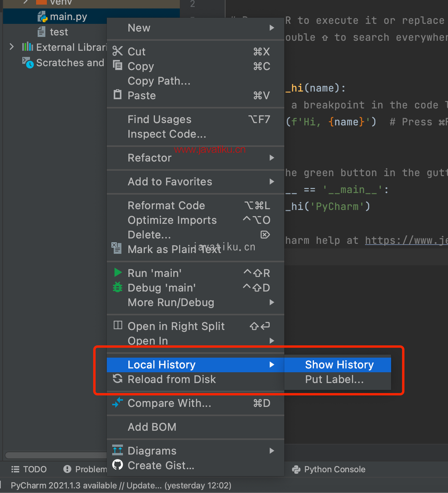Click the green Debug bug icon

coord(118,287)
